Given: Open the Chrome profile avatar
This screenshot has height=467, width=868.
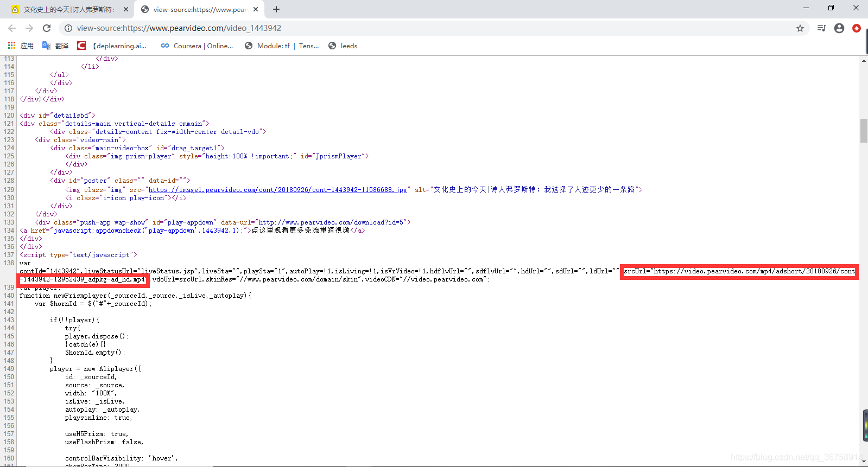Looking at the screenshot, I should click(x=839, y=28).
